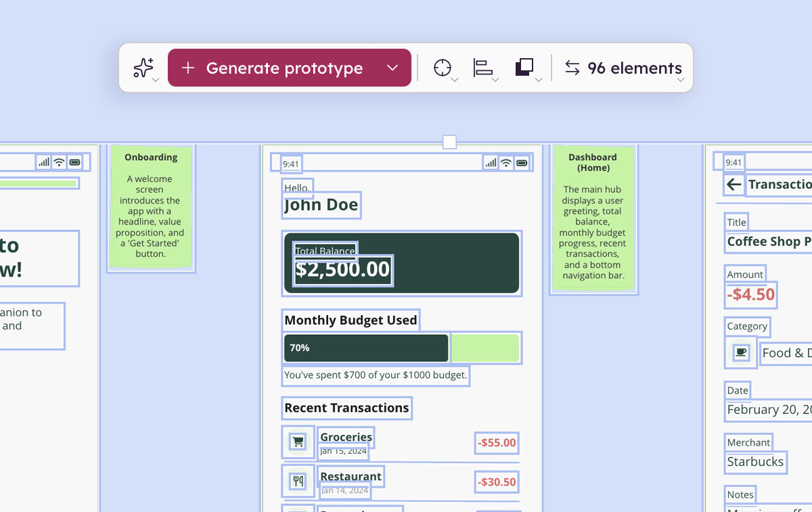Select the crosshair targeting tool in the toolbar
Screen dimensions: 812x512
443,66
